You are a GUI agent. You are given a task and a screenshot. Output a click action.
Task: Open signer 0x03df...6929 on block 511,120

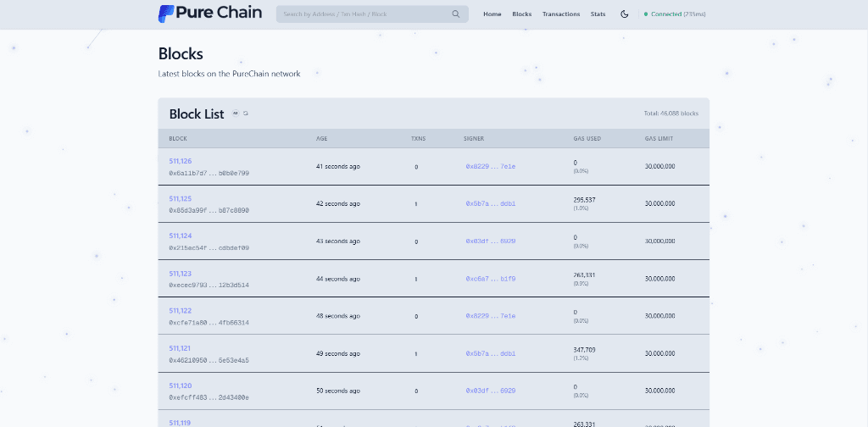click(491, 391)
